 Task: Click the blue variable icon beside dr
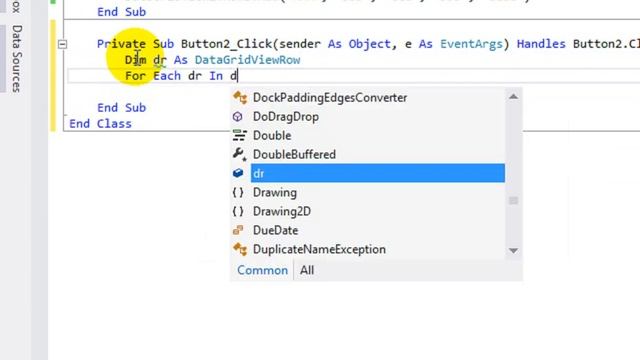pyautogui.click(x=238, y=173)
